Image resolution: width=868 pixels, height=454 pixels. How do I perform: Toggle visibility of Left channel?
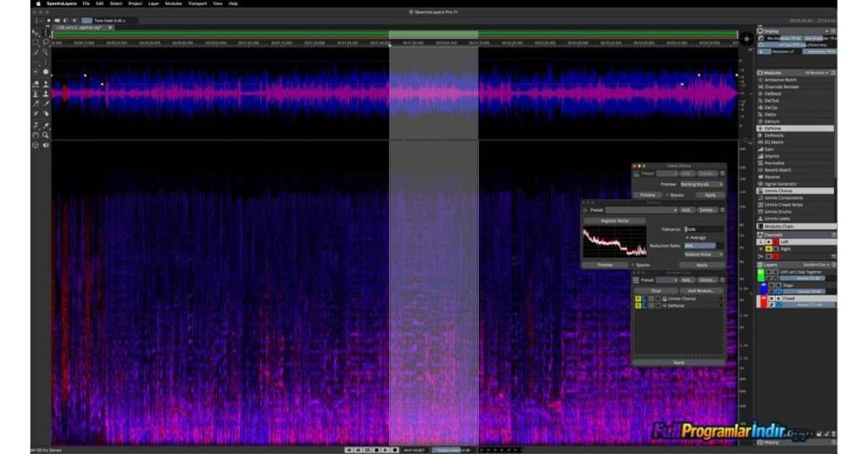pos(768,242)
